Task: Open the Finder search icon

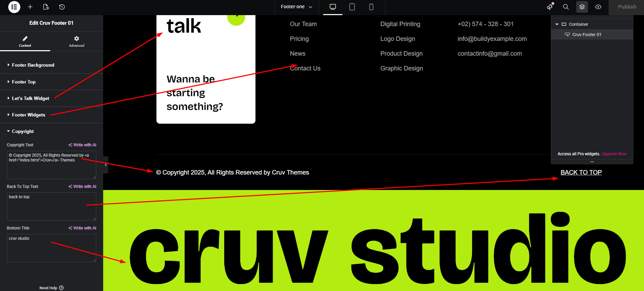Action: click(566, 7)
